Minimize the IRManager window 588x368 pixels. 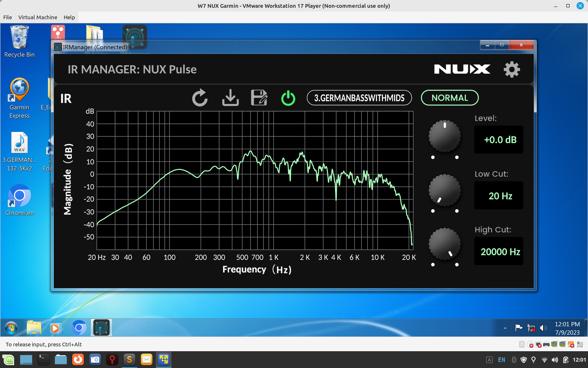tap(487, 45)
